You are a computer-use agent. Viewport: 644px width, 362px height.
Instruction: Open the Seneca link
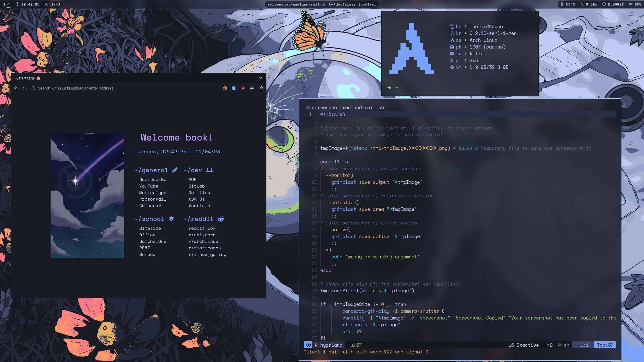147,254
